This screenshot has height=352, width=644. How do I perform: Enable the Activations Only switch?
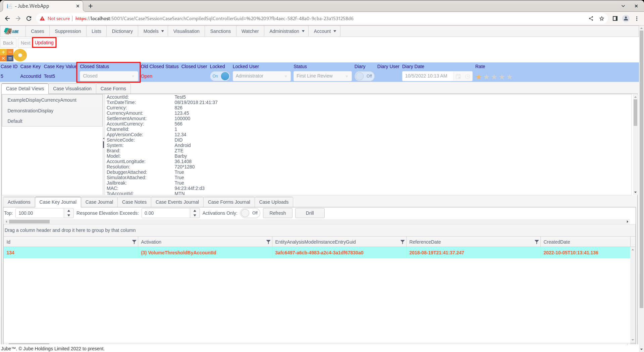(250, 213)
